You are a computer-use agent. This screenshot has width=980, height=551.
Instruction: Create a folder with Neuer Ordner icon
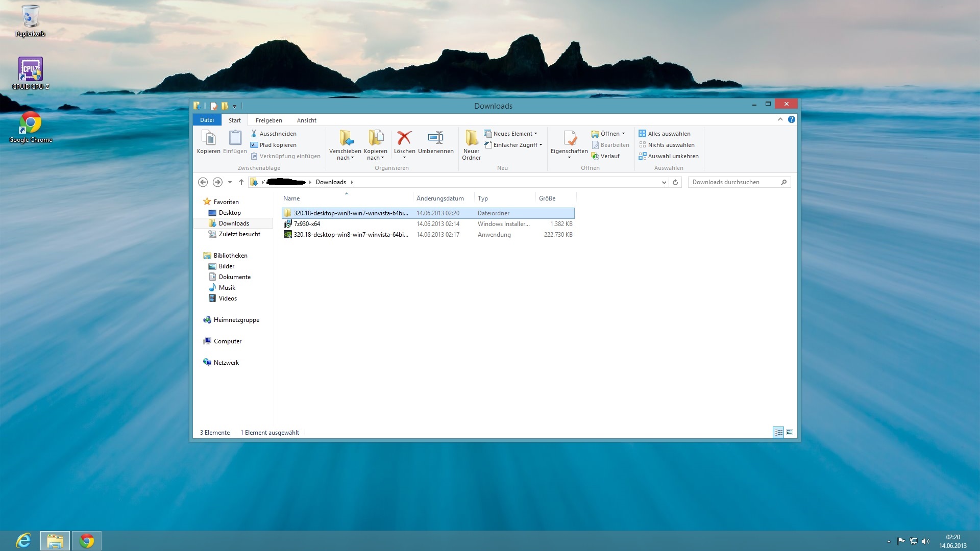[x=471, y=138]
